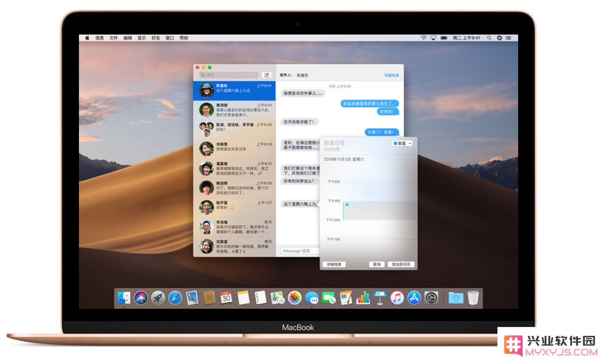The height and width of the screenshot is (364, 604).
Task: Open Downloads folder in Dock
Action: click(x=456, y=298)
